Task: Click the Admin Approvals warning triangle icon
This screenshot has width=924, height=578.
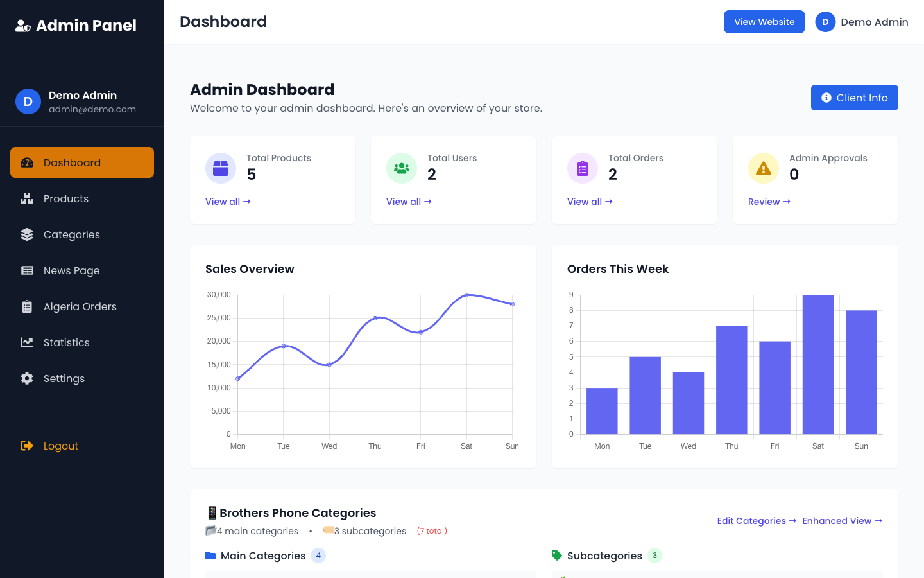Action: (x=764, y=168)
